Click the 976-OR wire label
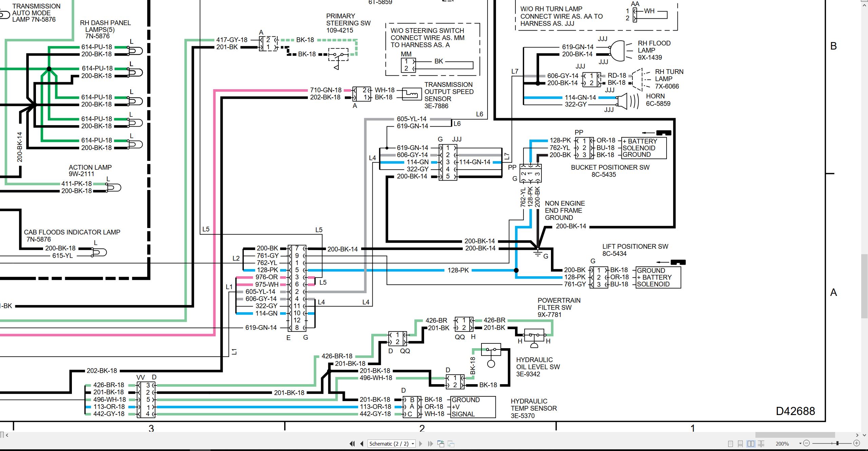 pos(267,277)
